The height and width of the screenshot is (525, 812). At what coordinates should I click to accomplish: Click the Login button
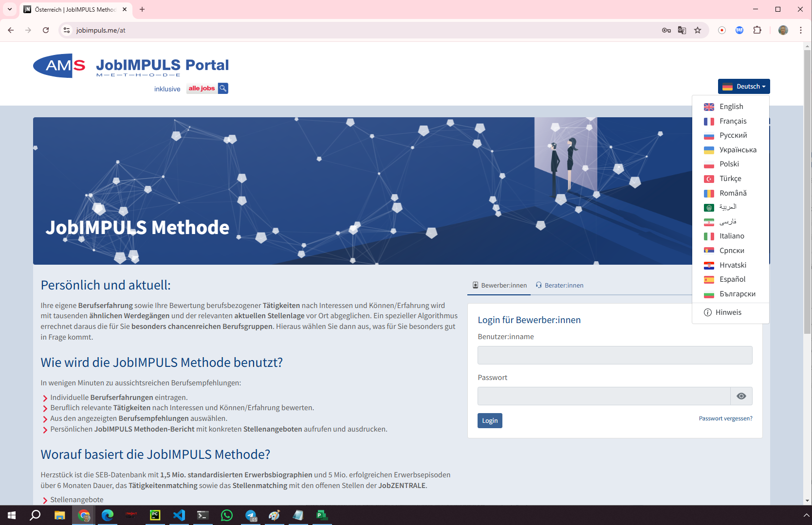click(490, 421)
